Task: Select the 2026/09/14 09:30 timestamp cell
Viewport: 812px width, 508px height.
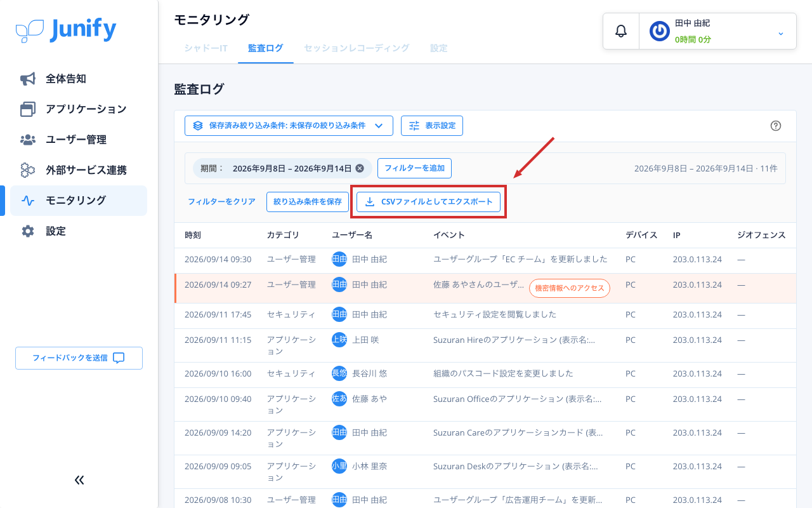Action: click(x=218, y=259)
